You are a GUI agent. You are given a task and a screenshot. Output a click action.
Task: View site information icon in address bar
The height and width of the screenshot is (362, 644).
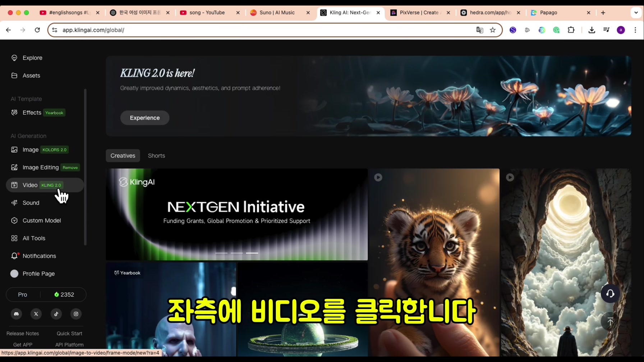coord(55,30)
